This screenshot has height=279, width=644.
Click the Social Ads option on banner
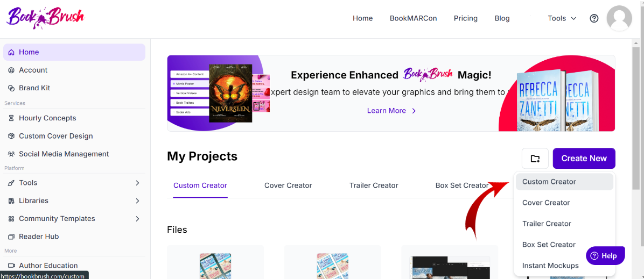(x=190, y=112)
